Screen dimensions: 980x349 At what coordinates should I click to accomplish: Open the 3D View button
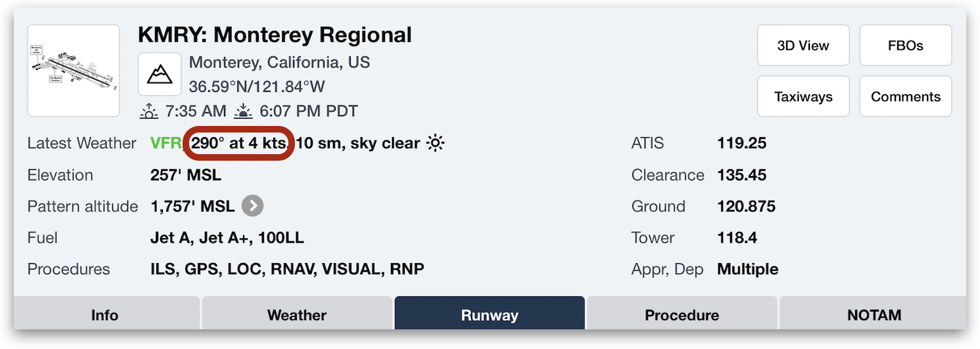click(x=803, y=45)
